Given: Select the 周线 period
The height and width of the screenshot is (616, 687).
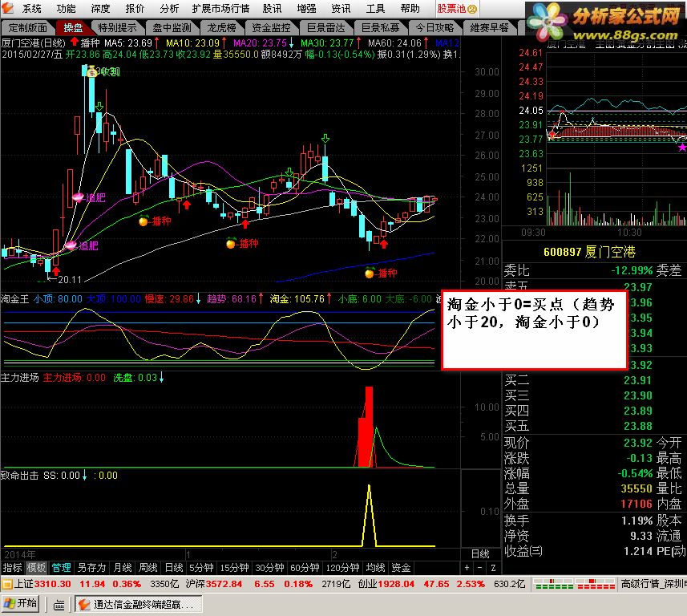Looking at the screenshot, I should pos(148,567).
